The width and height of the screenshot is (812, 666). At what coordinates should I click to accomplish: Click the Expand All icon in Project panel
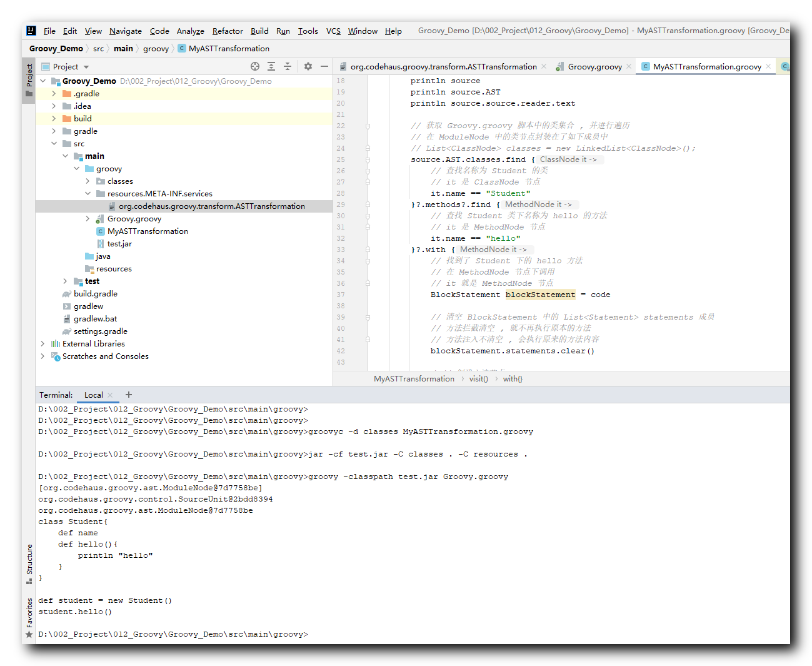(x=271, y=66)
